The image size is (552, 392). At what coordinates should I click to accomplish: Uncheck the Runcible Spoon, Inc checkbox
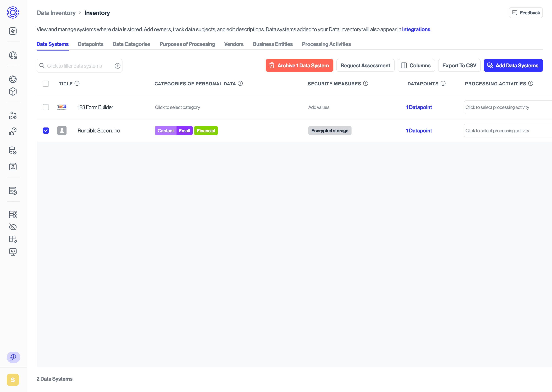pos(46,130)
